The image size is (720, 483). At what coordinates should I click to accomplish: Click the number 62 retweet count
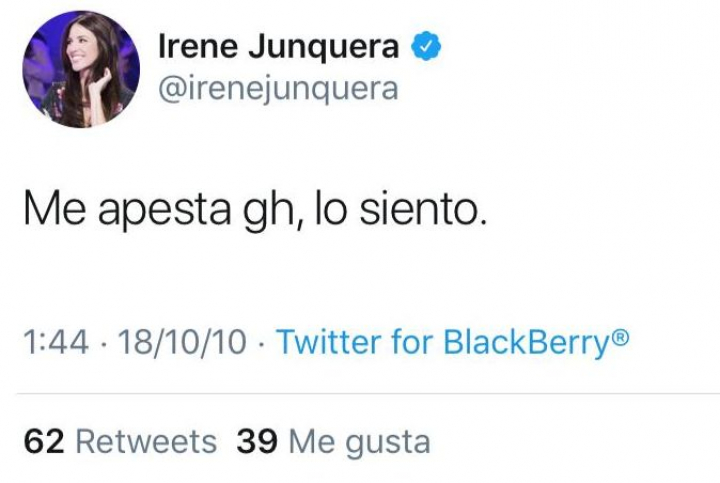point(44,441)
